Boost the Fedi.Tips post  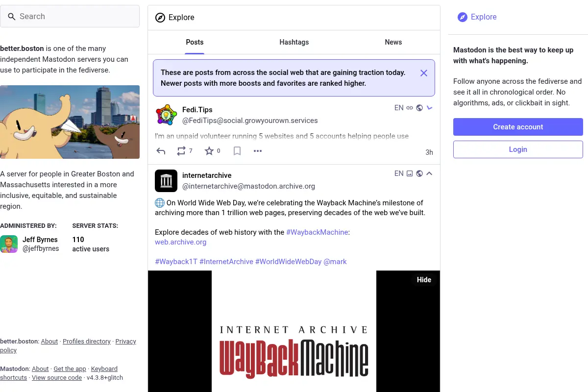pos(181,151)
